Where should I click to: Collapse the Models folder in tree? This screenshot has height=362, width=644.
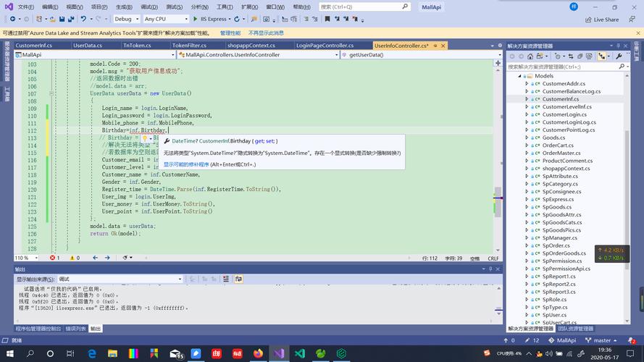[x=519, y=75]
